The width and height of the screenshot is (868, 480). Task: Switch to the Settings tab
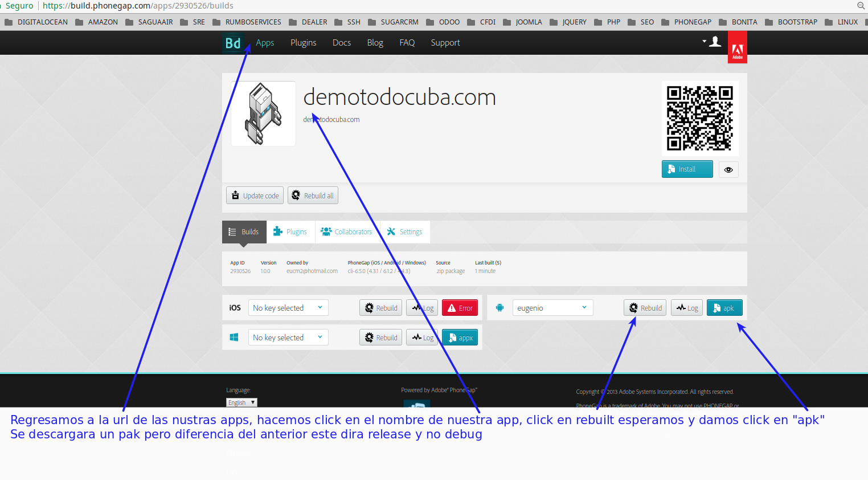[x=405, y=232]
